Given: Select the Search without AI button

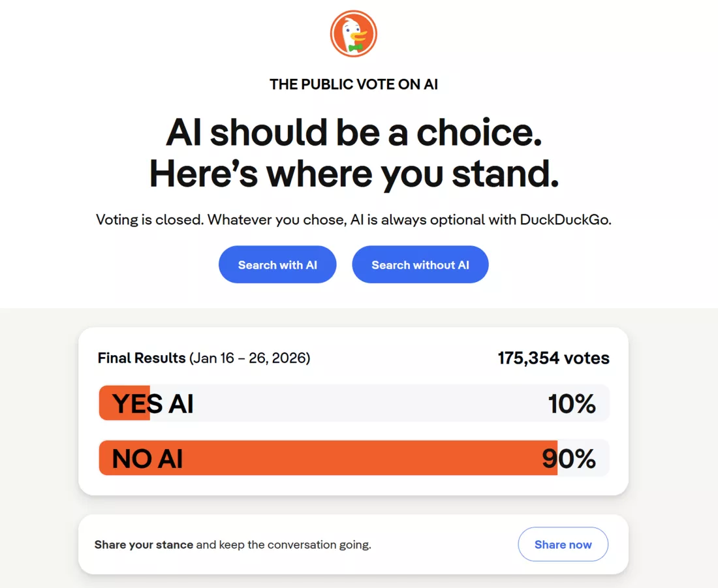Looking at the screenshot, I should click(x=420, y=264).
